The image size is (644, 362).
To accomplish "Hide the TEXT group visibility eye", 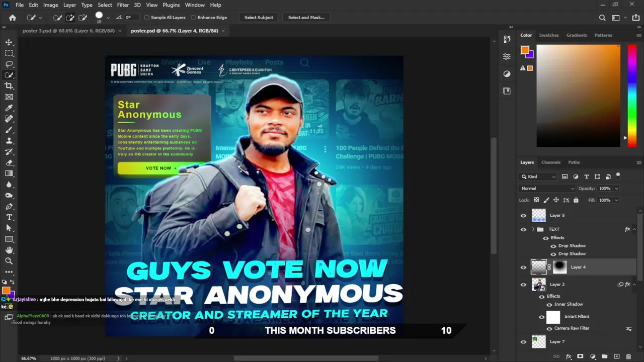I will [x=523, y=229].
